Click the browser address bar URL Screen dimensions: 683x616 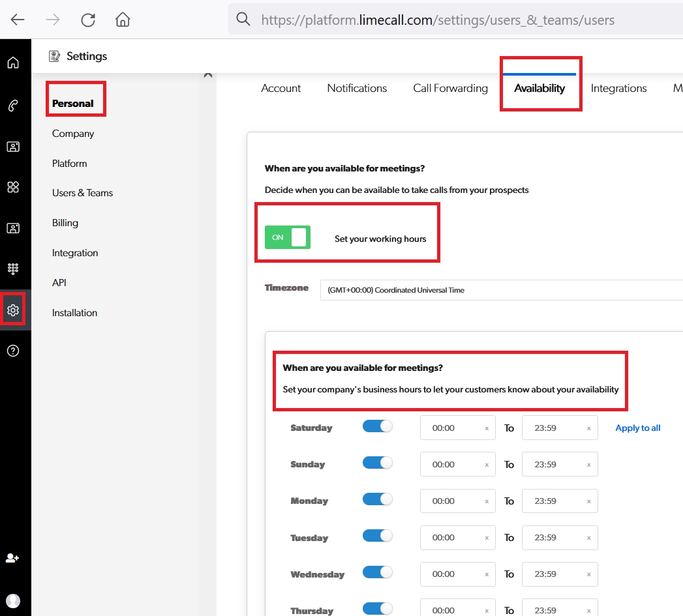tap(437, 20)
